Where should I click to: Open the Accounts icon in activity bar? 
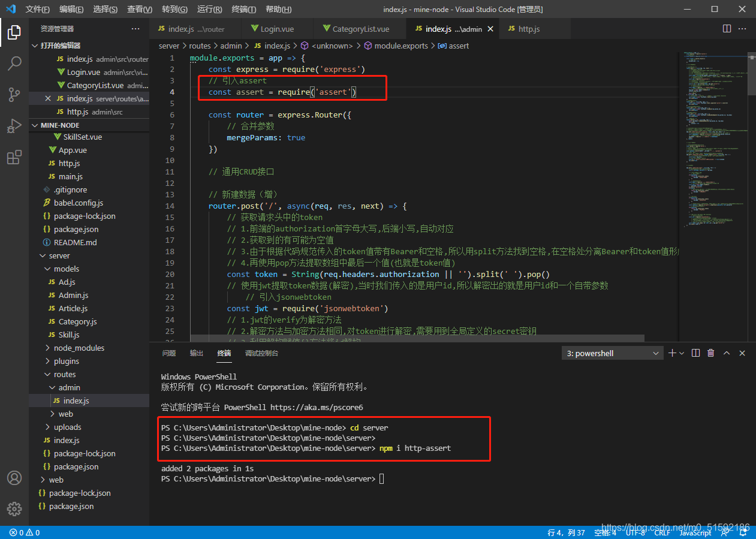14,478
